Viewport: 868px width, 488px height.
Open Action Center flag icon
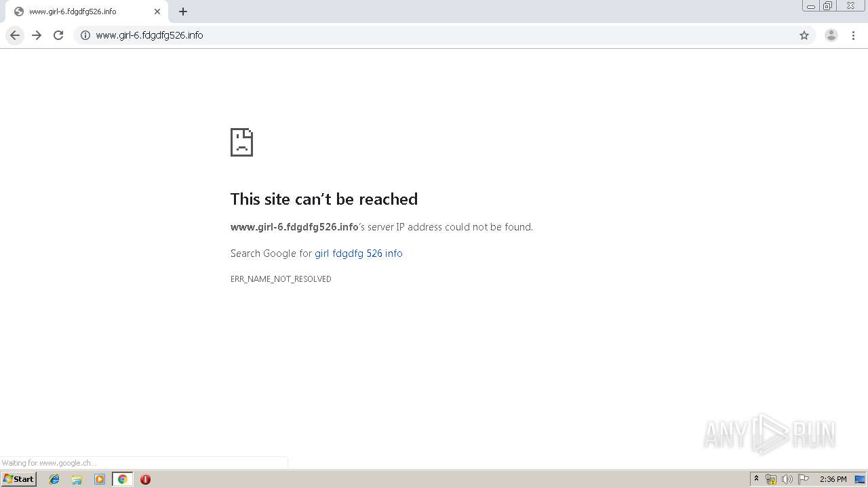804,479
